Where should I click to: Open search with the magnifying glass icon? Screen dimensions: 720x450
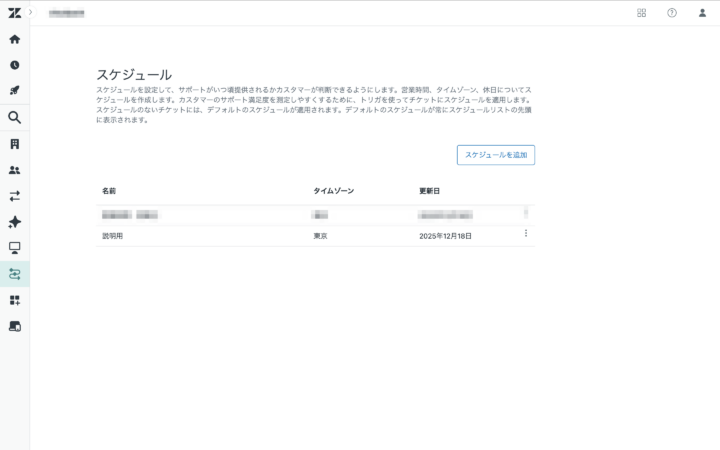tap(14, 118)
